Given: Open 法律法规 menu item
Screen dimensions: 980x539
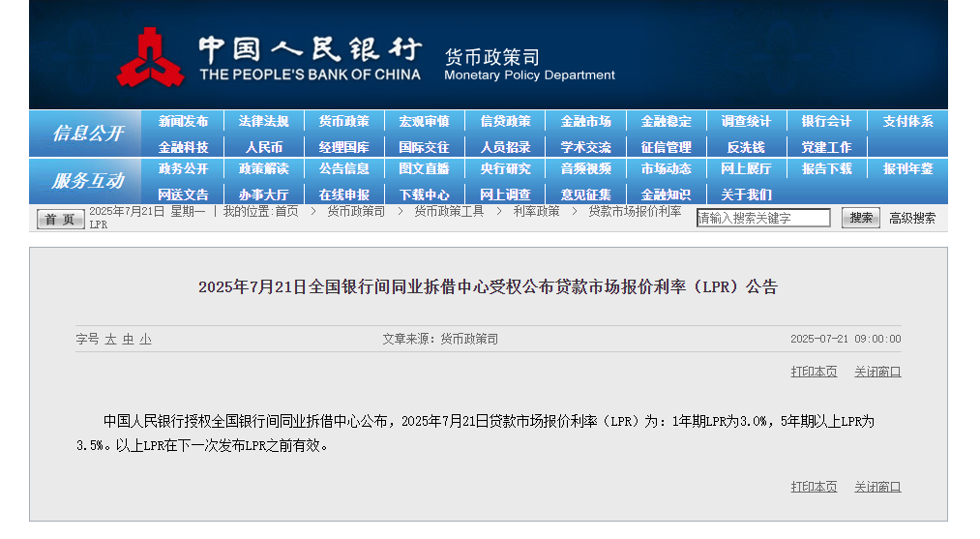Looking at the screenshot, I should 264,121.
